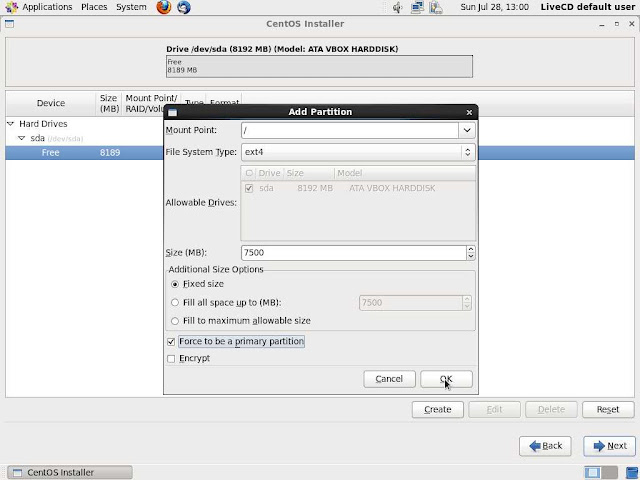Collapse the Hard Drives tree node
This screenshot has height=480, width=640.
point(11,123)
